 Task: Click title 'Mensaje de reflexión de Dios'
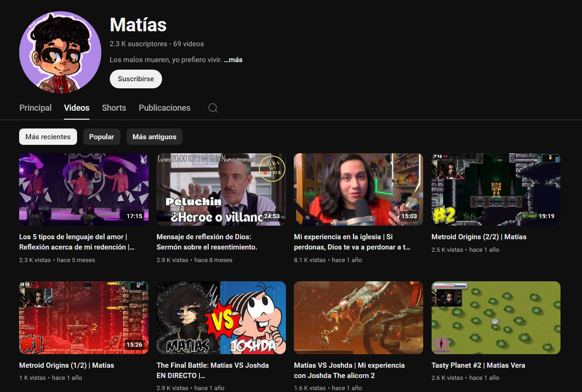point(207,242)
